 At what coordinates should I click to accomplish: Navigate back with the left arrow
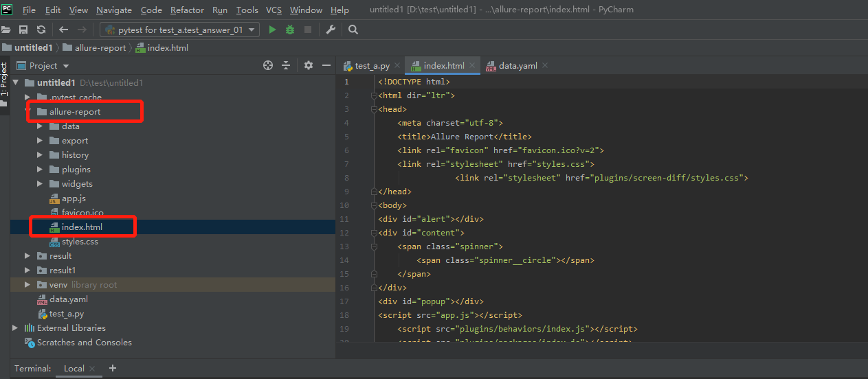point(64,30)
